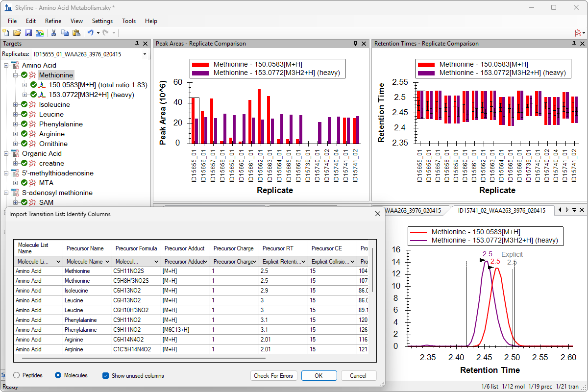Select the Peptides radio button
Viewport: 588px width, 392px height.
(x=17, y=375)
